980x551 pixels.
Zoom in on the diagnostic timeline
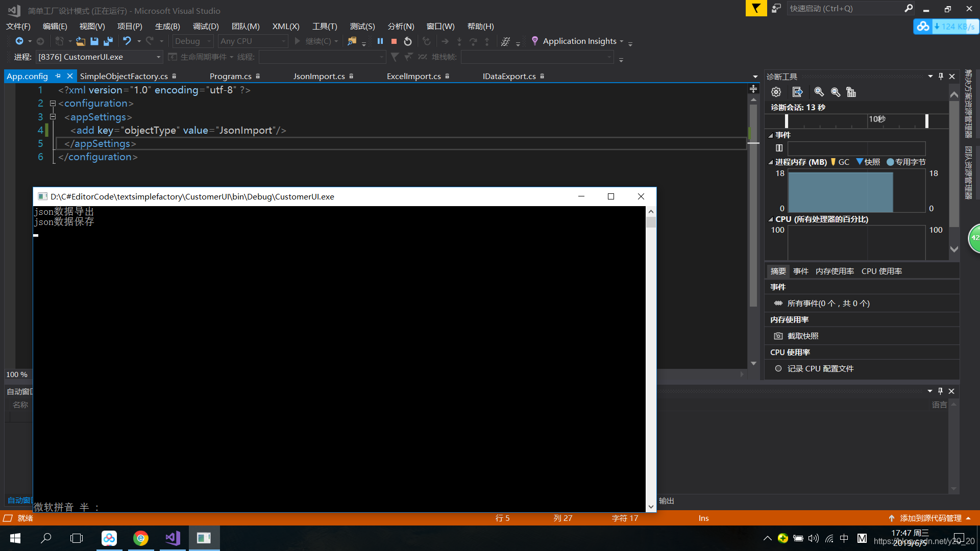tap(819, 92)
